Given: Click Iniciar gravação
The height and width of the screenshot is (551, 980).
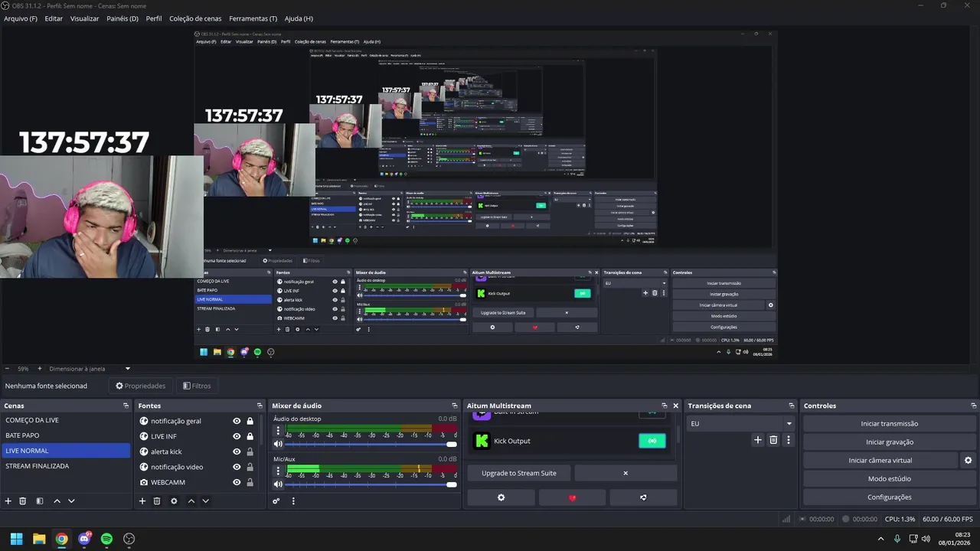Looking at the screenshot, I should click(x=890, y=442).
